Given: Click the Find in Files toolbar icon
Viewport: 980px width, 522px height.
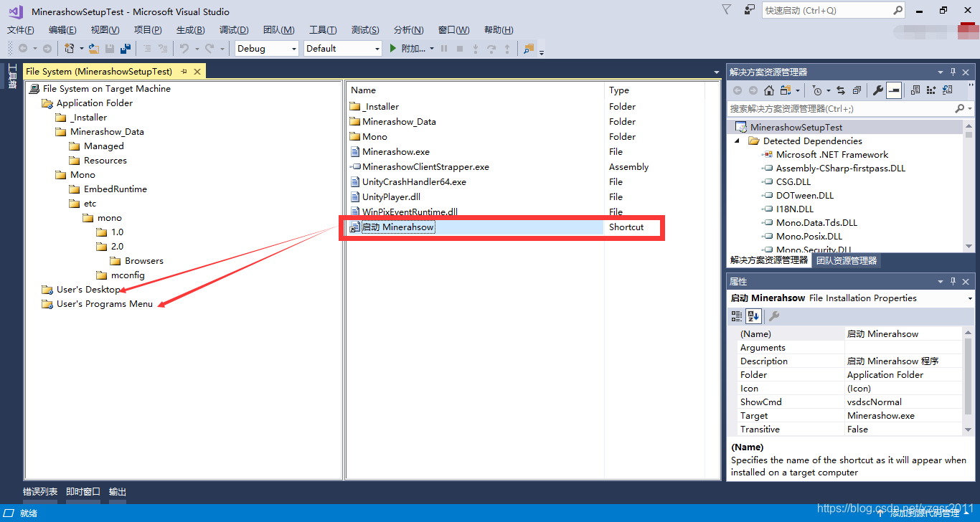Looking at the screenshot, I should (x=529, y=49).
